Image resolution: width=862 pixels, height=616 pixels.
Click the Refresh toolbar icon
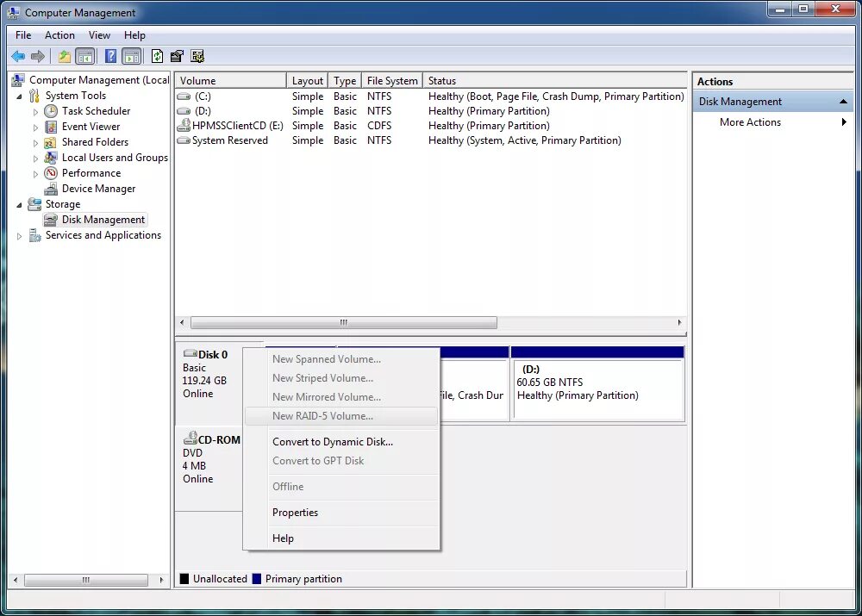[157, 56]
